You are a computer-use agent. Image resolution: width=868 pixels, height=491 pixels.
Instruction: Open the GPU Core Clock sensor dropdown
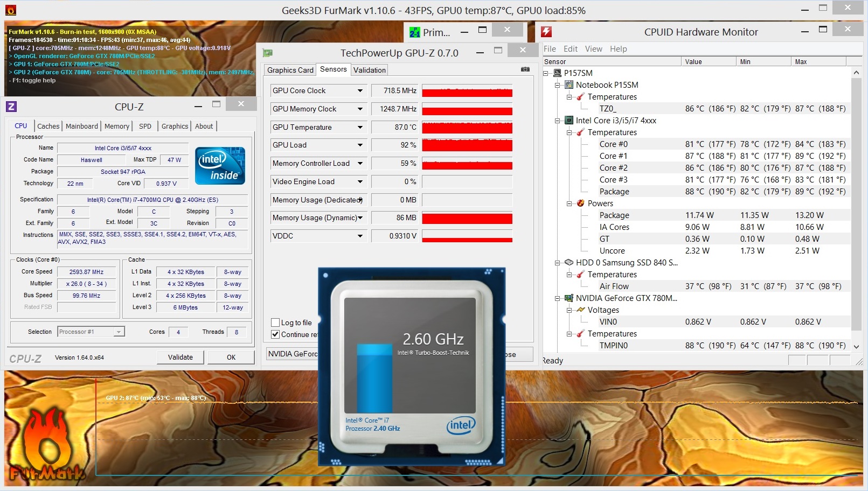click(360, 90)
